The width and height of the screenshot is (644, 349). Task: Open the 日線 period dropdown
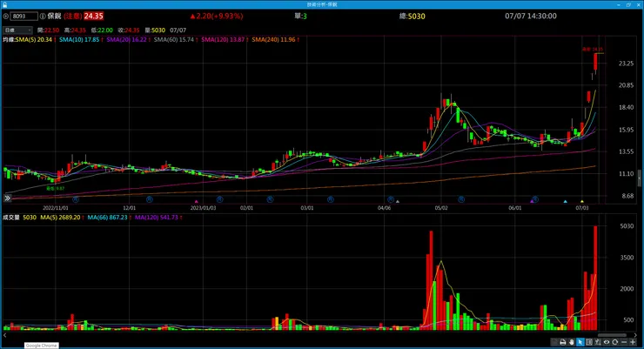[17, 30]
